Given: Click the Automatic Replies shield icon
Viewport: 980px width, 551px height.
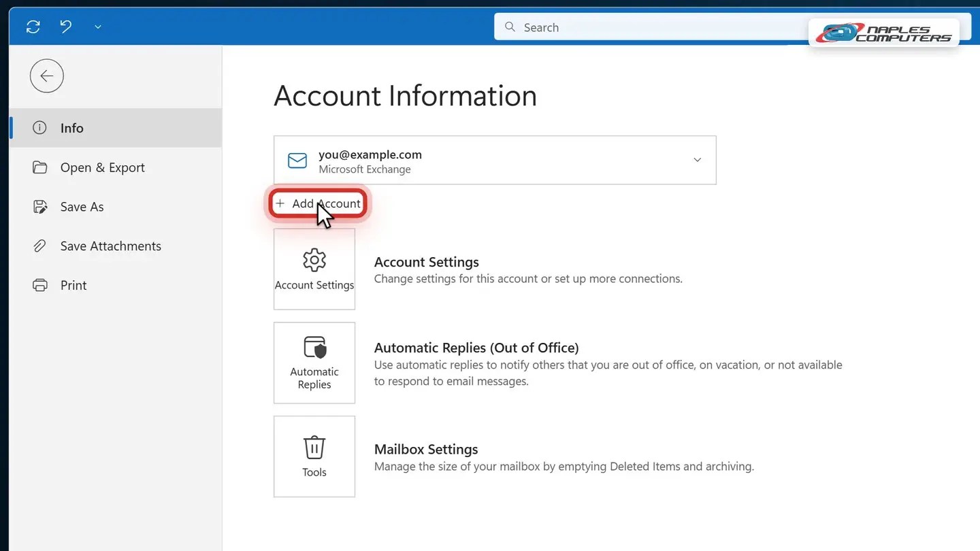Looking at the screenshot, I should point(314,348).
